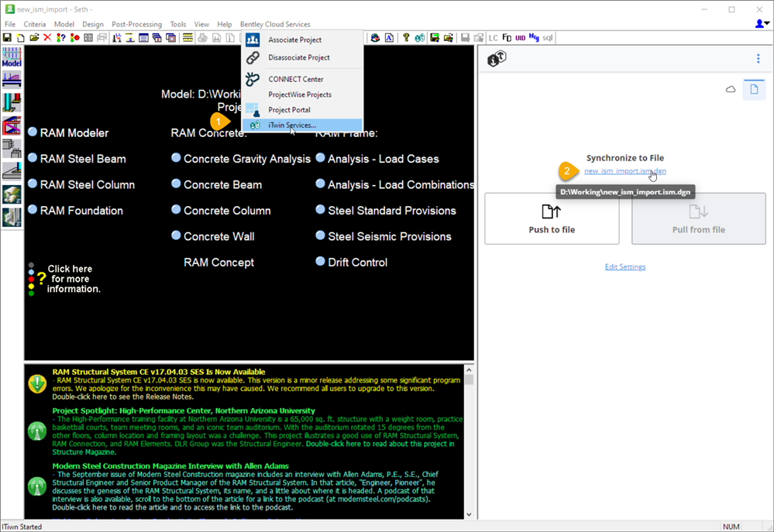Select Concrete Column bullet

pyautogui.click(x=176, y=209)
